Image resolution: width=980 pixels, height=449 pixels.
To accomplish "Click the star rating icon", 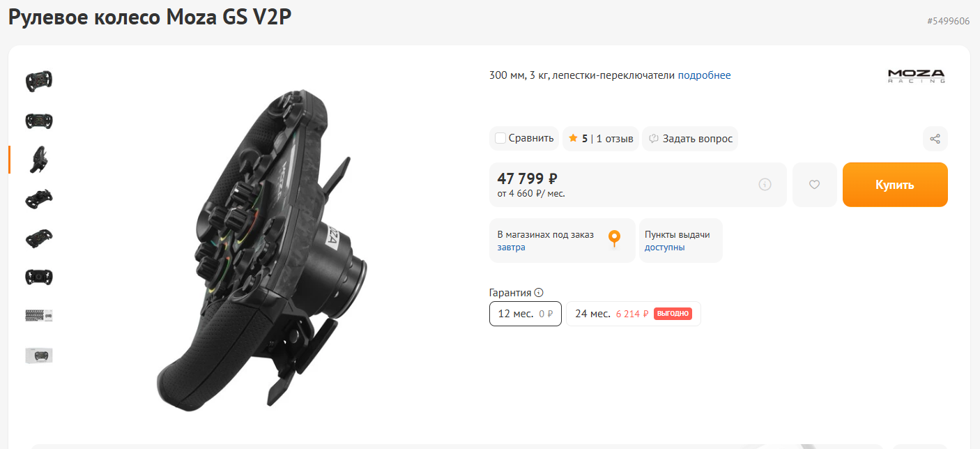I will (x=573, y=138).
